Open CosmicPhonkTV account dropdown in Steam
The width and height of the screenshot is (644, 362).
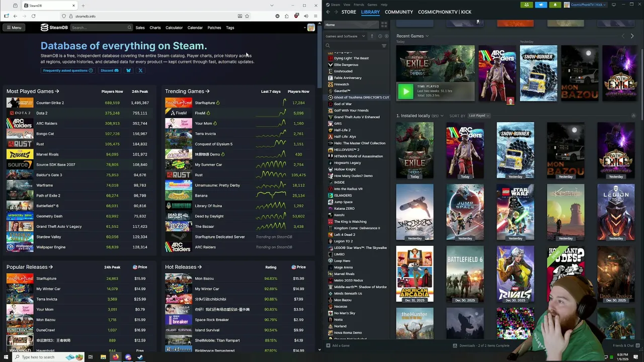(585, 5)
